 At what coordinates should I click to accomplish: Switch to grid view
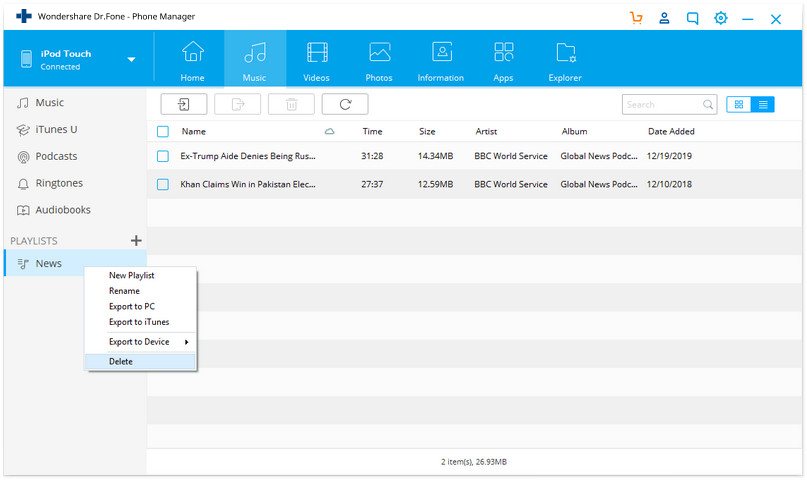click(x=739, y=104)
